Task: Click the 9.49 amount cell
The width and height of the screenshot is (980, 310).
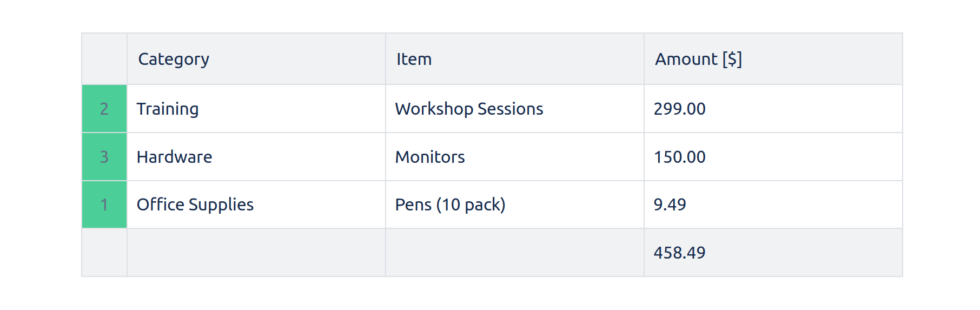Action: coord(670,205)
